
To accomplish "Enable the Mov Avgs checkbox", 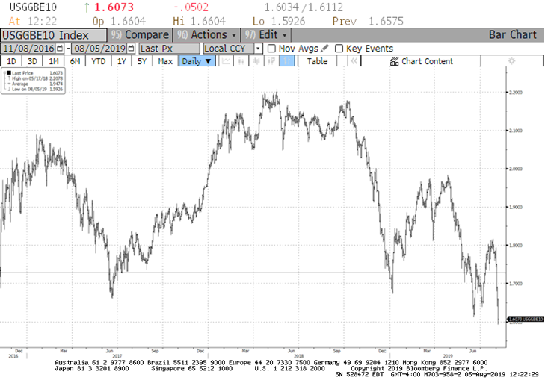I will (271, 49).
